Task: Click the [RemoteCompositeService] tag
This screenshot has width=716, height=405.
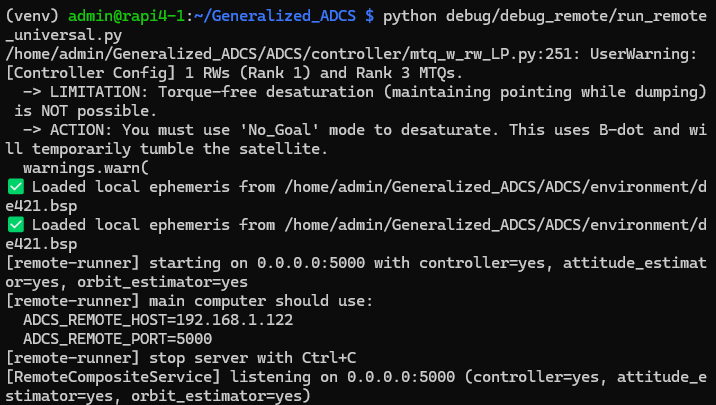Action: (113, 377)
